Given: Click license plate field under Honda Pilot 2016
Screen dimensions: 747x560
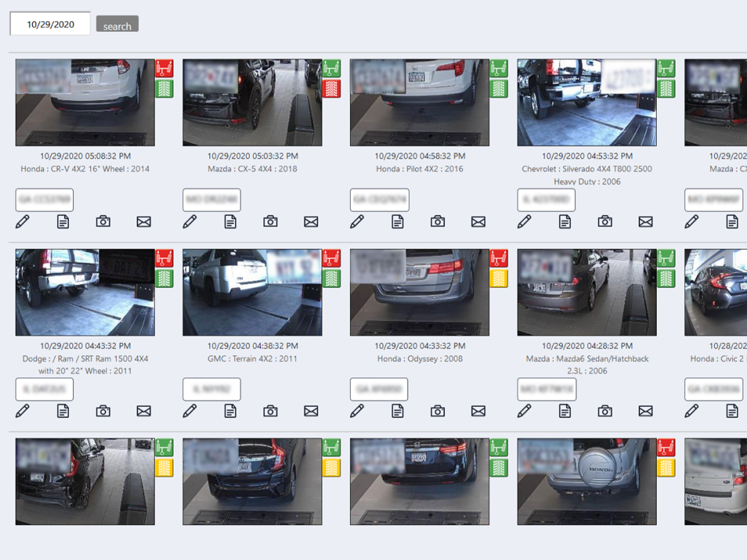Looking at the screenshot, I should pos(380,200).
